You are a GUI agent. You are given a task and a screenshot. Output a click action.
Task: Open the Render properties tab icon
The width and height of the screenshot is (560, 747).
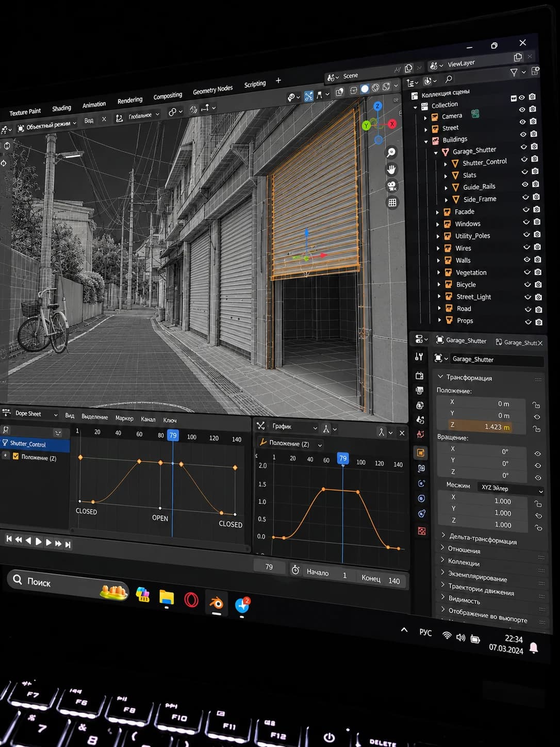tap(419, 376)
